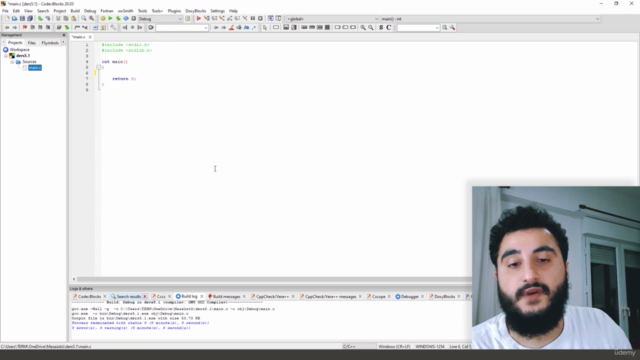The image size is (640, 360).
Task: Open the Debug build target dropdown
Action: [x=160, y=19]
